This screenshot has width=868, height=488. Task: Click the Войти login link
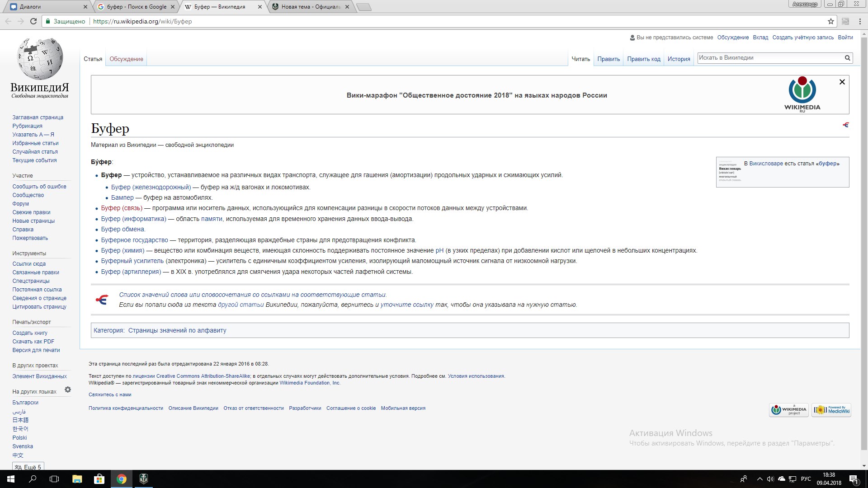point(845,38)
